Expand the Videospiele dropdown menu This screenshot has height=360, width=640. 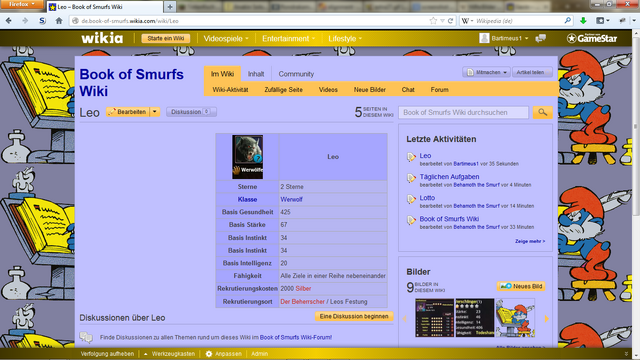(226, 38)
